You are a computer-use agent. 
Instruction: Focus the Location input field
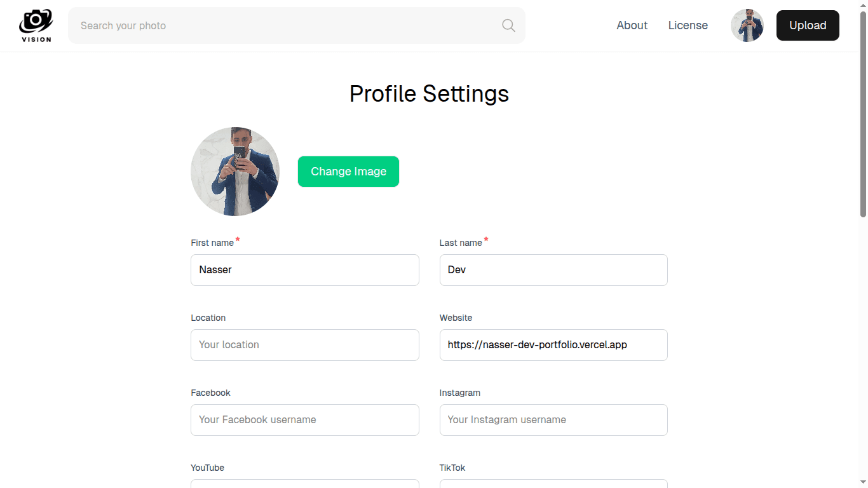305,344
